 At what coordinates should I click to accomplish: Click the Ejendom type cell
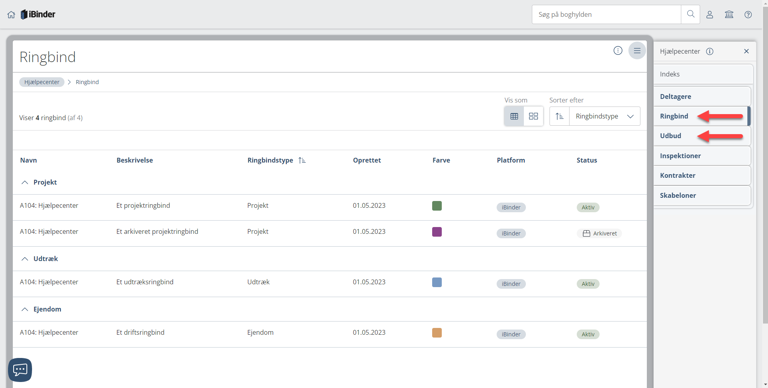point(260,332)
